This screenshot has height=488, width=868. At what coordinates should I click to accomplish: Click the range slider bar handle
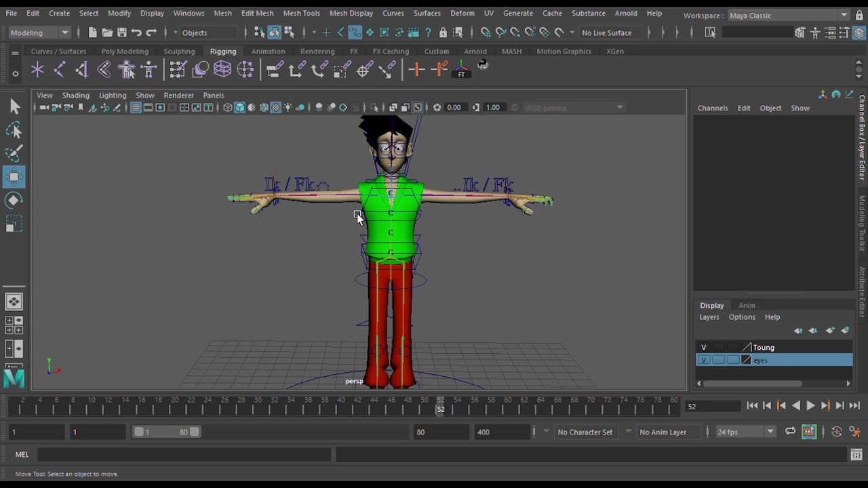click(x=165, y=432)
